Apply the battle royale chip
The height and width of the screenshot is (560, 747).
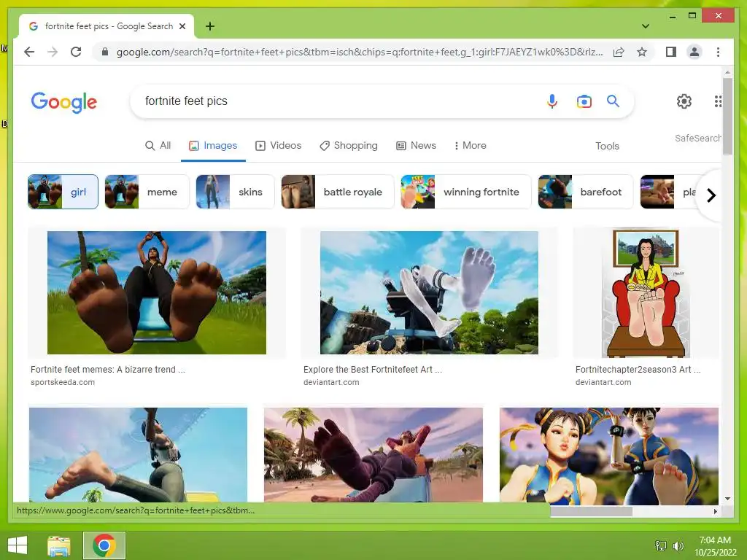pyautogui.click(x=337, y=192)
